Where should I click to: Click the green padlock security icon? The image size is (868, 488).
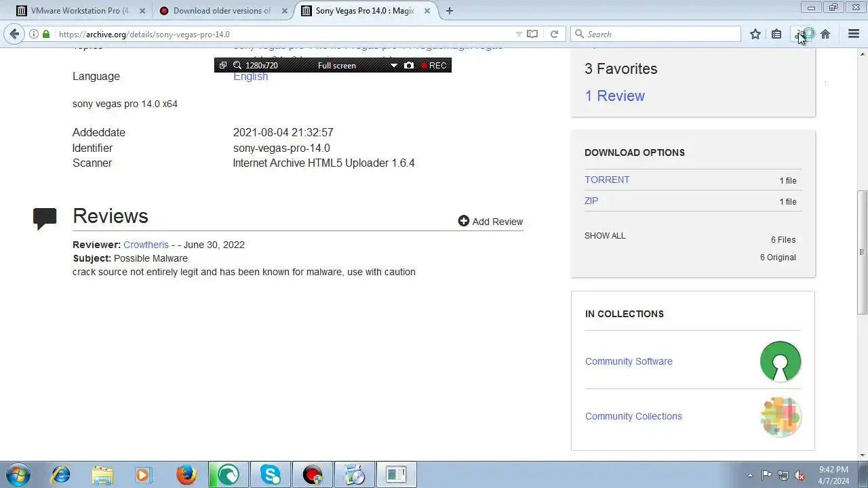[x=46, y=34]
